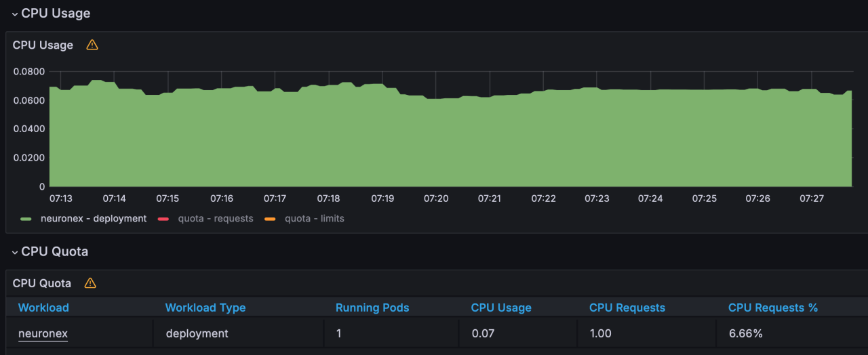Sort table by CPU Requests header

[627, 308]
